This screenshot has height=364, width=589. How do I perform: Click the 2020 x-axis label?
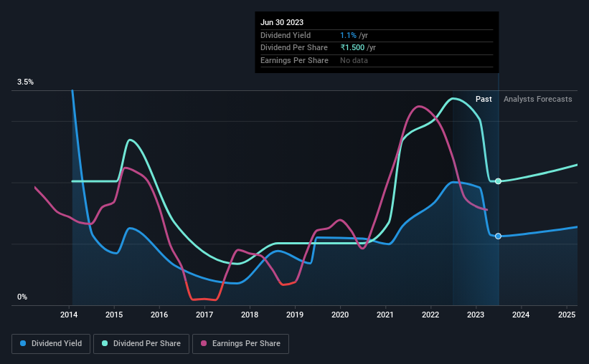[x=340, y=315]
